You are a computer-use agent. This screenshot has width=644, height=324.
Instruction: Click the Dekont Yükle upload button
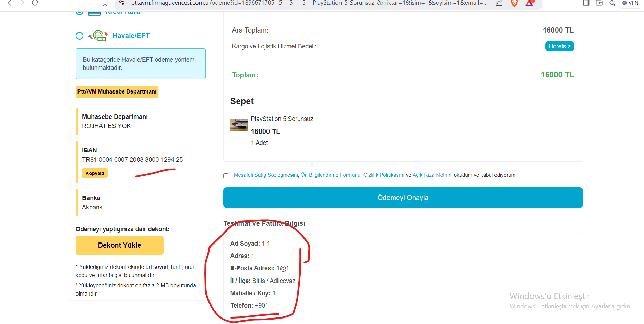click(120, 245)
